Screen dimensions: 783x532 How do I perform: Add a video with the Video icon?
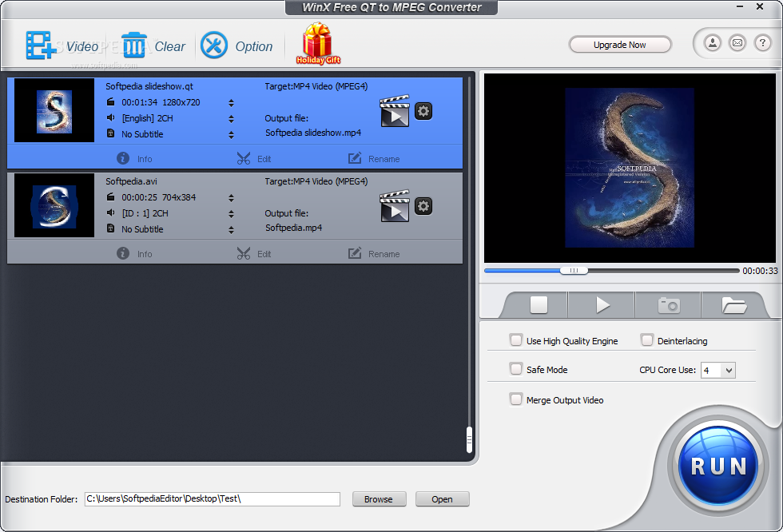[x=41, y=46]
